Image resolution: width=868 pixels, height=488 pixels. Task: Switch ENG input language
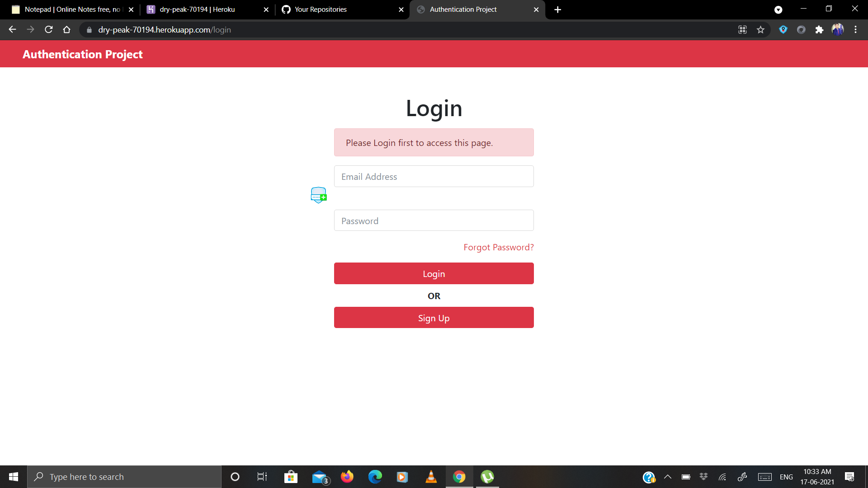[x=786, y=477]
